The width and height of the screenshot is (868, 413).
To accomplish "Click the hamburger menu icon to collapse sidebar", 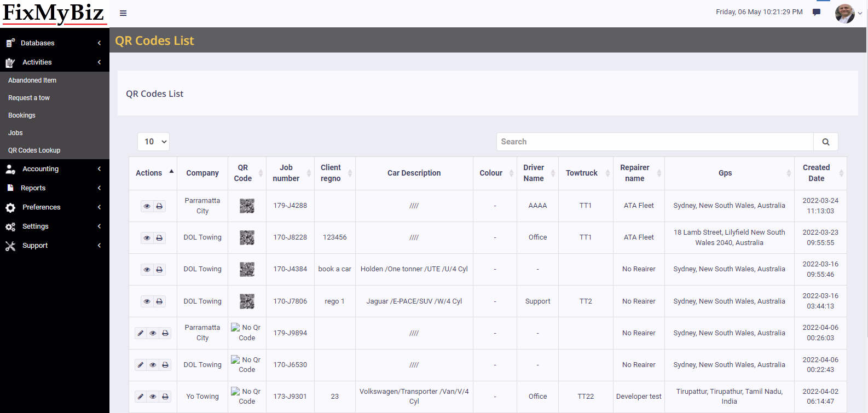I will 123,13.
